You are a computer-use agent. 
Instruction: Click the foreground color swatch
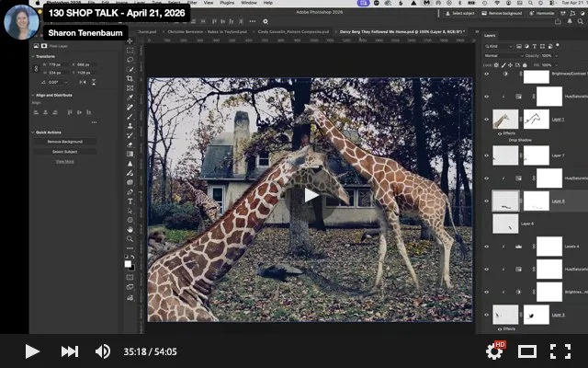tap(128, 264)
